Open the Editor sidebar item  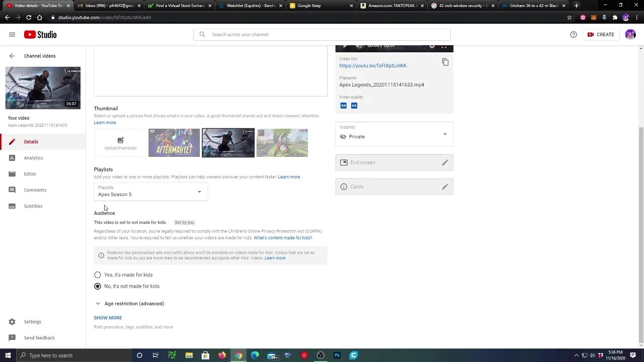tap(43, 174)
